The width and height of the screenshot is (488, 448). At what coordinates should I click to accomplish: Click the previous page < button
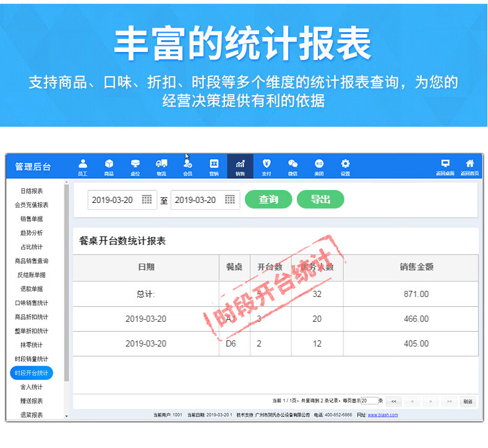pyautogui.click(x=412, y=402)
